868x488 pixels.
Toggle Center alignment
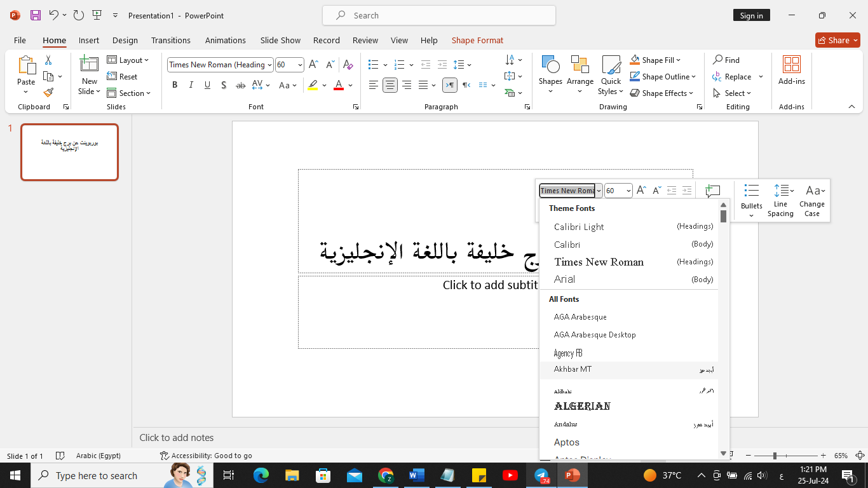point(390,85)
